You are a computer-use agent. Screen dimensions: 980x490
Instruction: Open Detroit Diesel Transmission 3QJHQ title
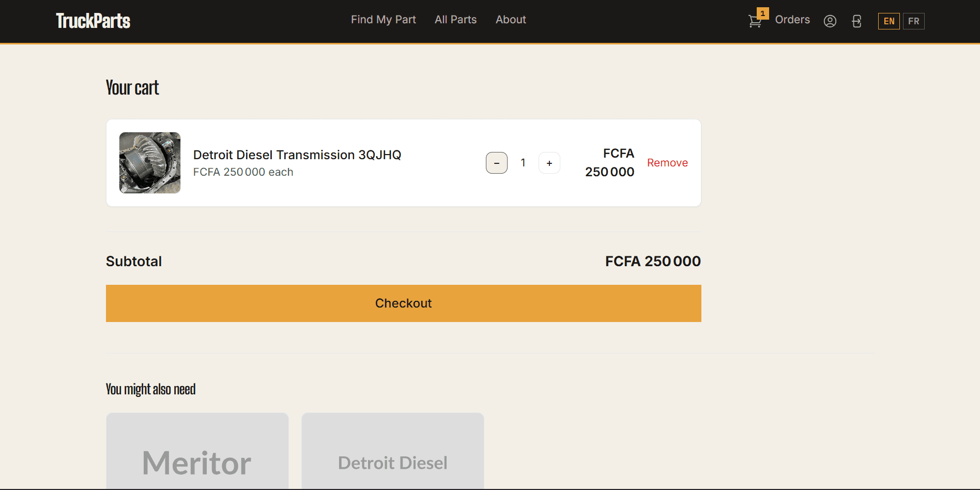point(297,155)
